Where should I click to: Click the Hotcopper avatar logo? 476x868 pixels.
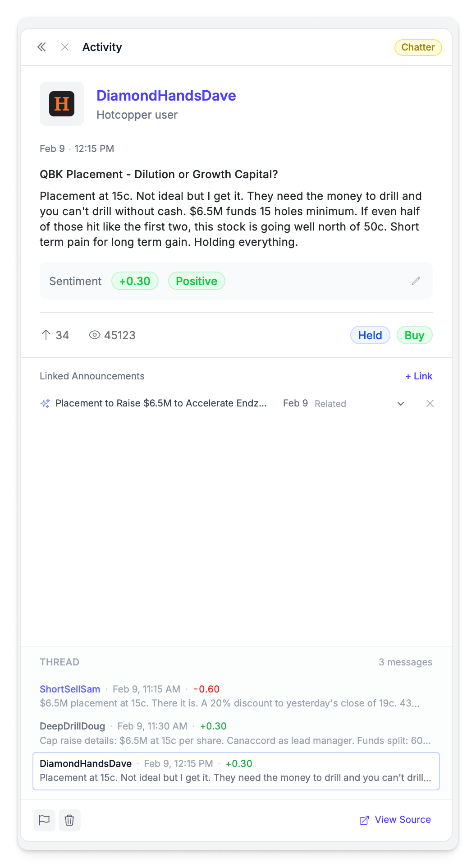pos(62,104)
